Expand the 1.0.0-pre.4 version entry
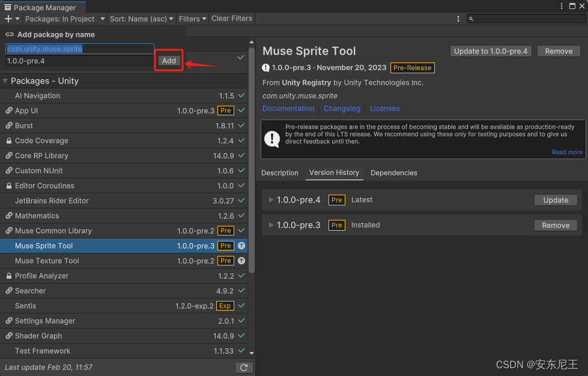This screenshot has height=376, width=588. [x=271, y=200]
